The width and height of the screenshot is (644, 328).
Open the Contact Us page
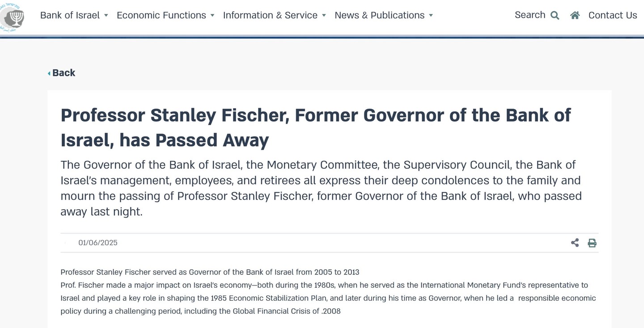(x=613, y=15)
